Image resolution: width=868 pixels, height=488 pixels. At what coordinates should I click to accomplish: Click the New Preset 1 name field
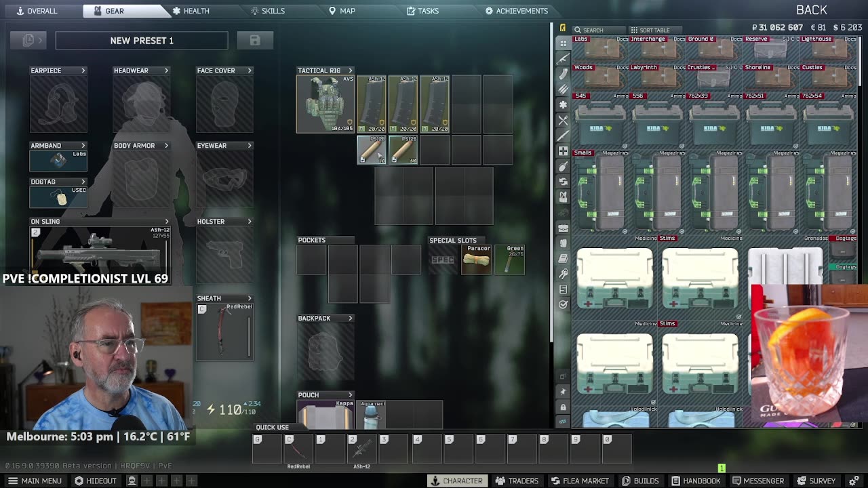click(x=142, y=41)
